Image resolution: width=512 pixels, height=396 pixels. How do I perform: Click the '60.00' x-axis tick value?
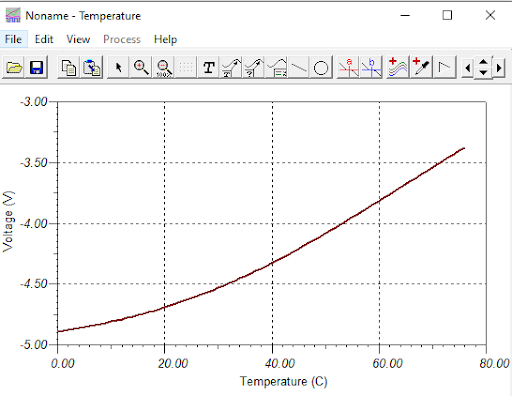click(387, 363)
